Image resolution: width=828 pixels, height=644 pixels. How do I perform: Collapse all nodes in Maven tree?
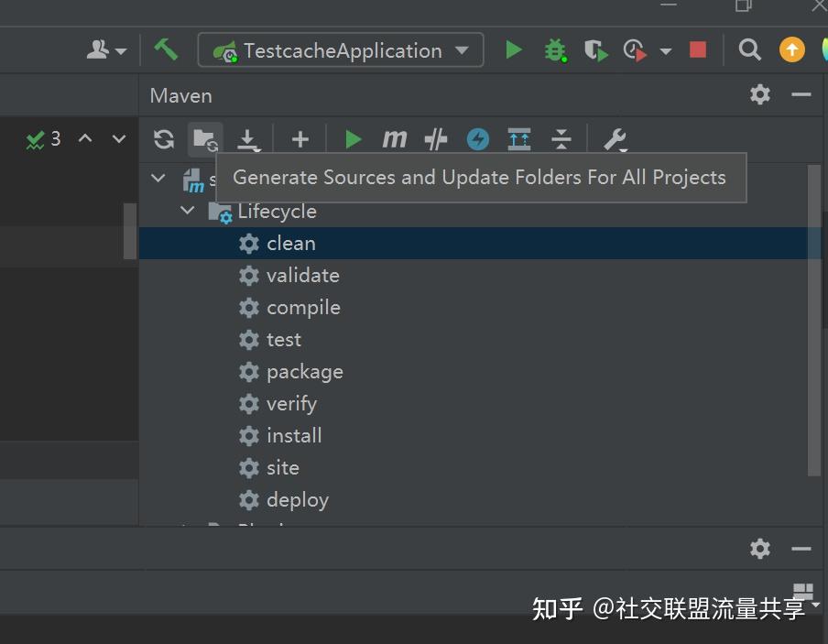pyautogui.click(x=561, y=139)
